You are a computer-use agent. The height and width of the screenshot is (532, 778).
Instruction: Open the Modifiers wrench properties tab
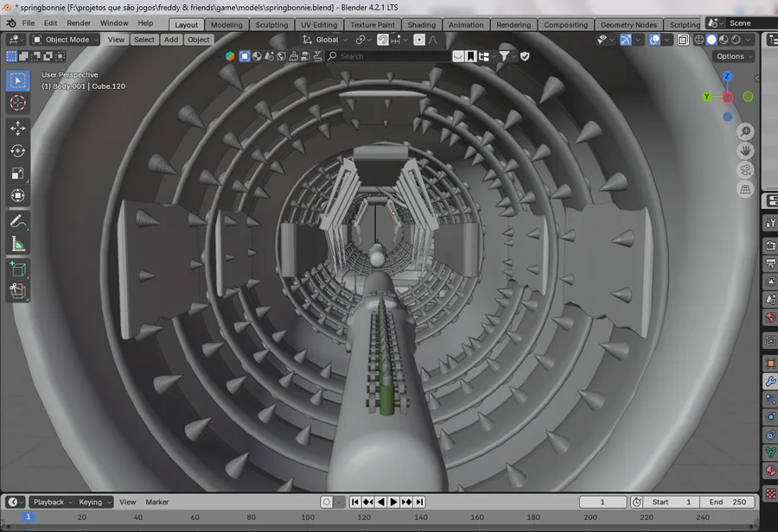coord(770,381)
